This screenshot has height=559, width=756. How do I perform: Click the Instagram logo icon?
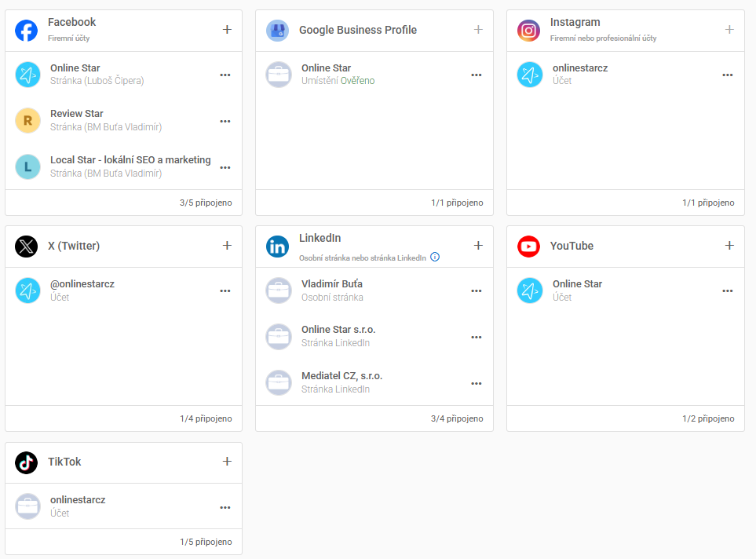[529, 31]
